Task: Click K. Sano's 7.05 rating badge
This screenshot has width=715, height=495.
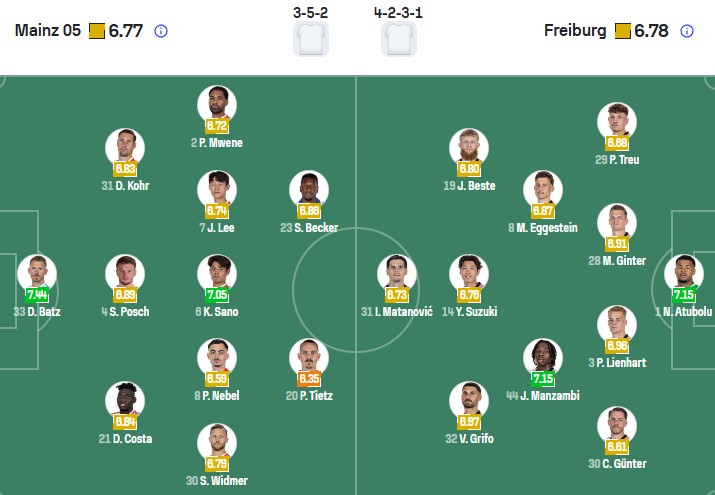Action: (x=217, y=295)
